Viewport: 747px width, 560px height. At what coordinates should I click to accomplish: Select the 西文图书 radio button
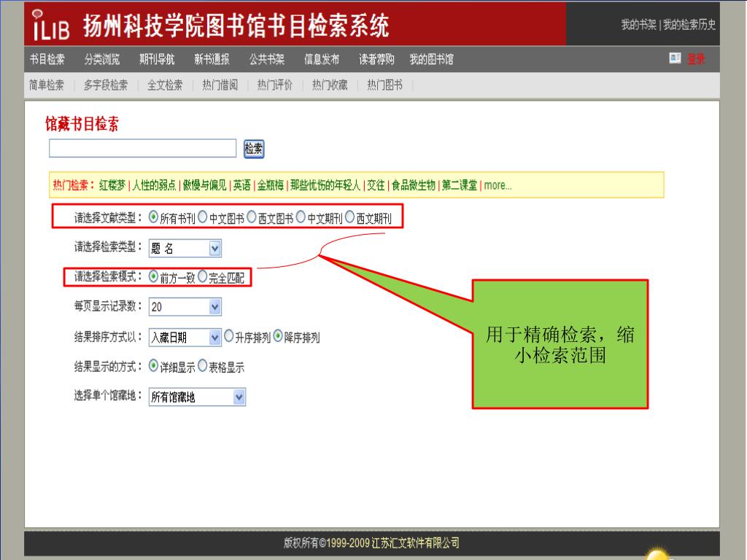(x=252, y=217)
